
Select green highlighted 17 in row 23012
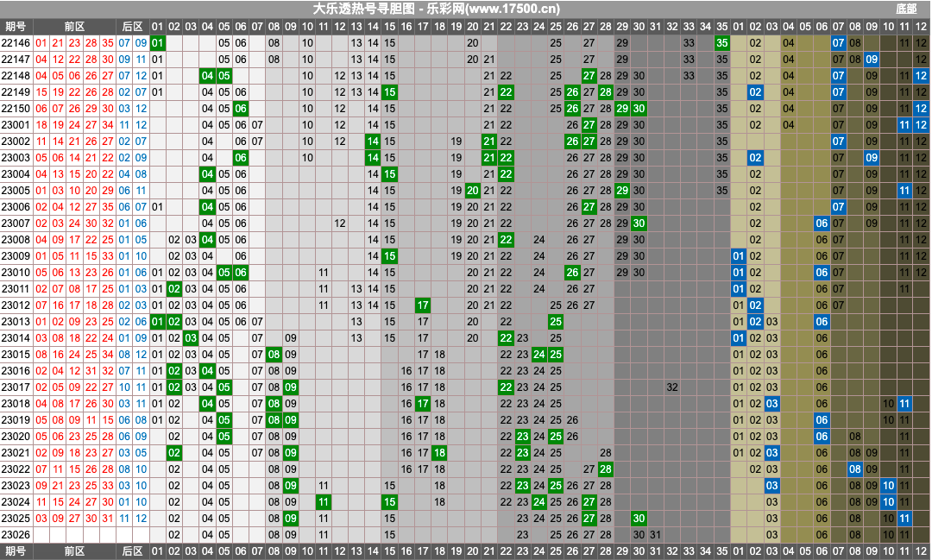423,305
